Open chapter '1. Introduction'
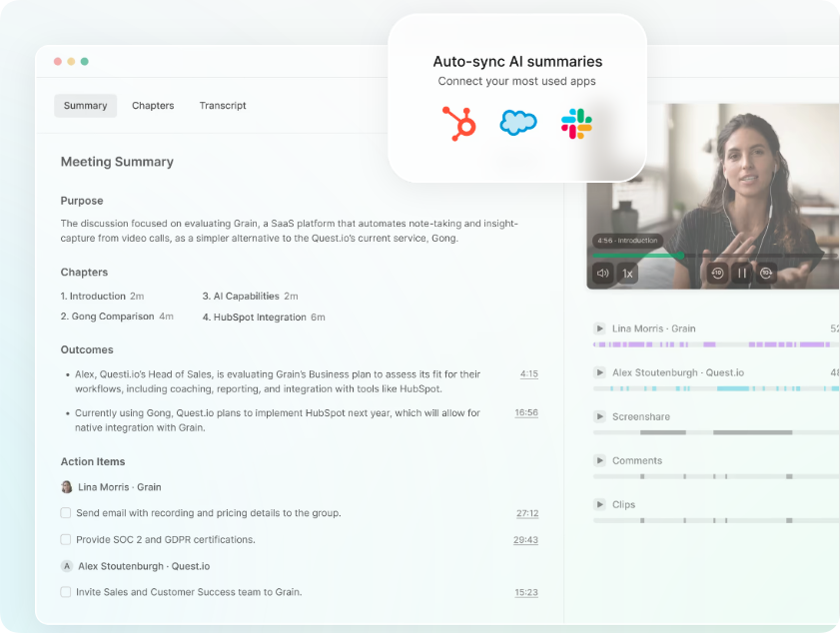The width and height of the screenshot is (840, 633). (102, 297)
